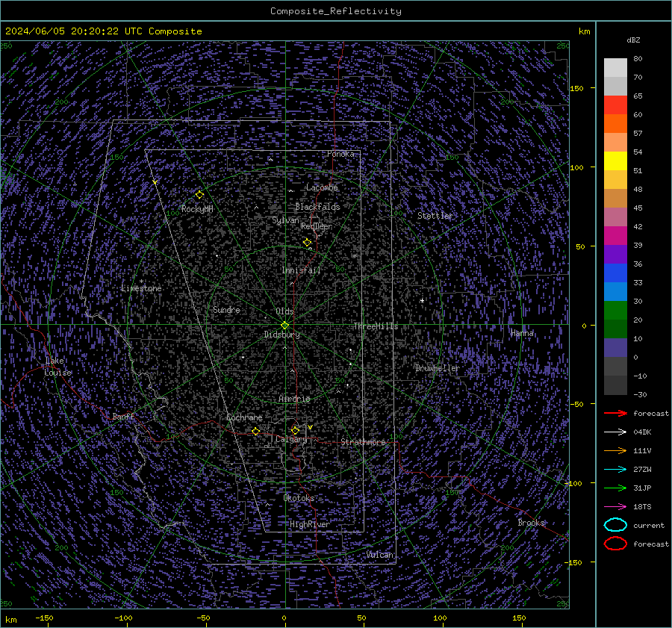This screenshot has width=672, height=628.
Task: Click the Composite_Reflectivity title
Action: pos(336,11)
